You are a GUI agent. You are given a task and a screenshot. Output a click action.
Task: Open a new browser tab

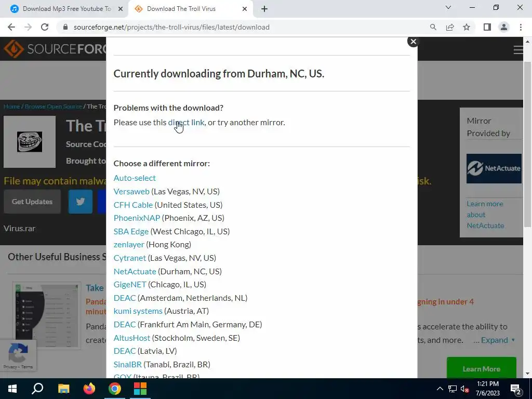pyautogui.click(x=264, y=9)
